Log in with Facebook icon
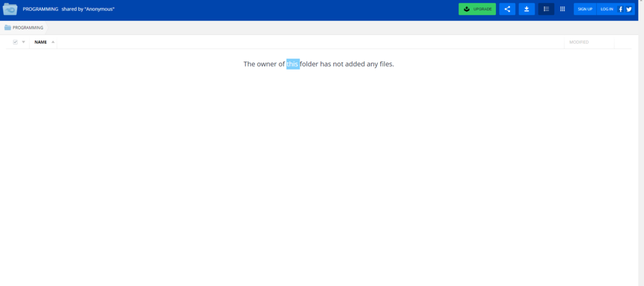 click(x=621, y=9)
